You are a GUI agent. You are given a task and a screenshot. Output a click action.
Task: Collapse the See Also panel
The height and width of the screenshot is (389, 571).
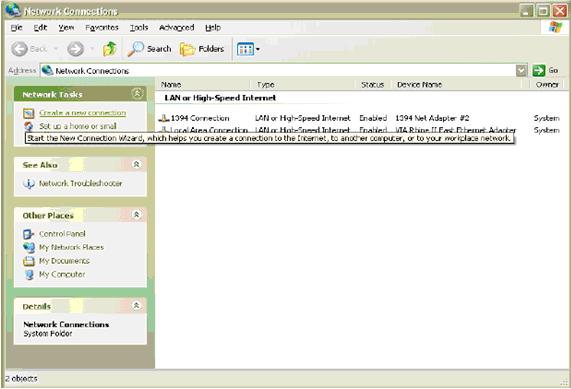(137, 164)
